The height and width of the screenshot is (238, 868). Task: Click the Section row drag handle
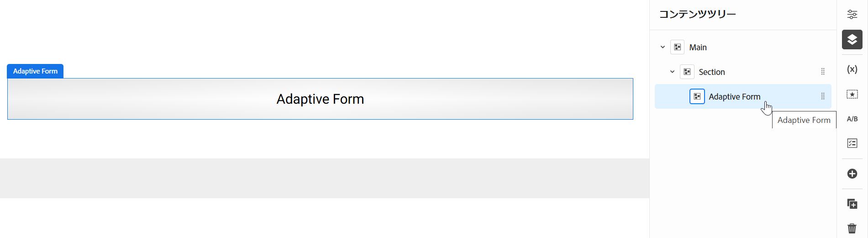[823, 72]
